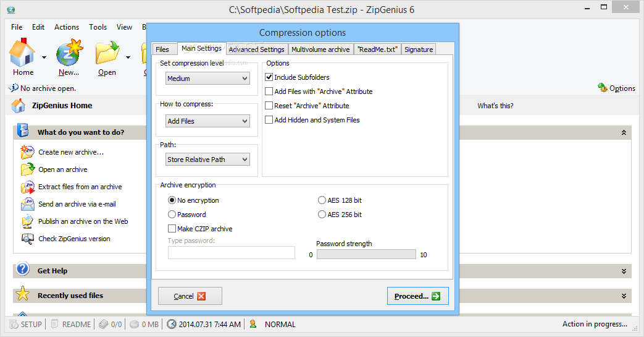The height and width of the screenshot is (337, 644).
Task: Open the Tools menu
Action: [98, 27]
